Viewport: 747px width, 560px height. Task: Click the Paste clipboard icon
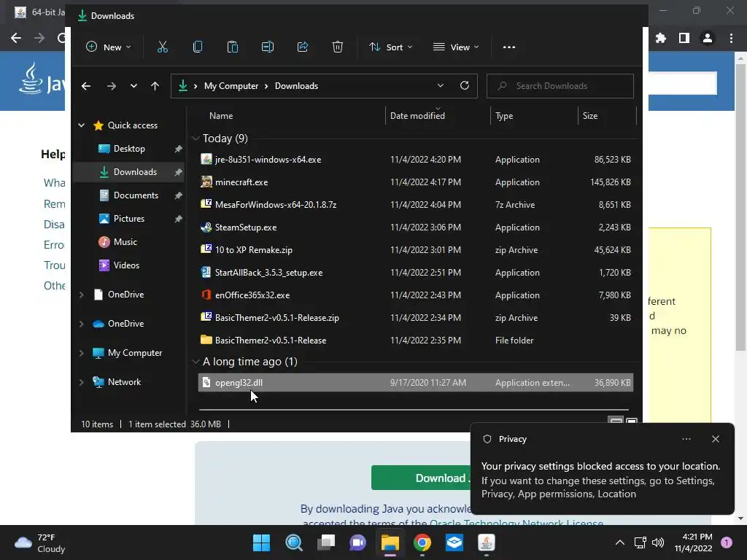(x=233, y=47)
